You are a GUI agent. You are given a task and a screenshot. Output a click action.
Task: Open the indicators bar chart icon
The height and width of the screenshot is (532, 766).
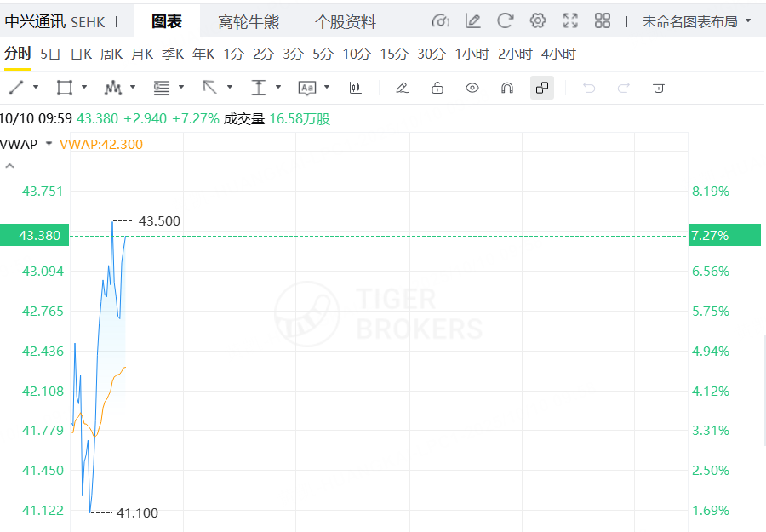tap(356, 88)
